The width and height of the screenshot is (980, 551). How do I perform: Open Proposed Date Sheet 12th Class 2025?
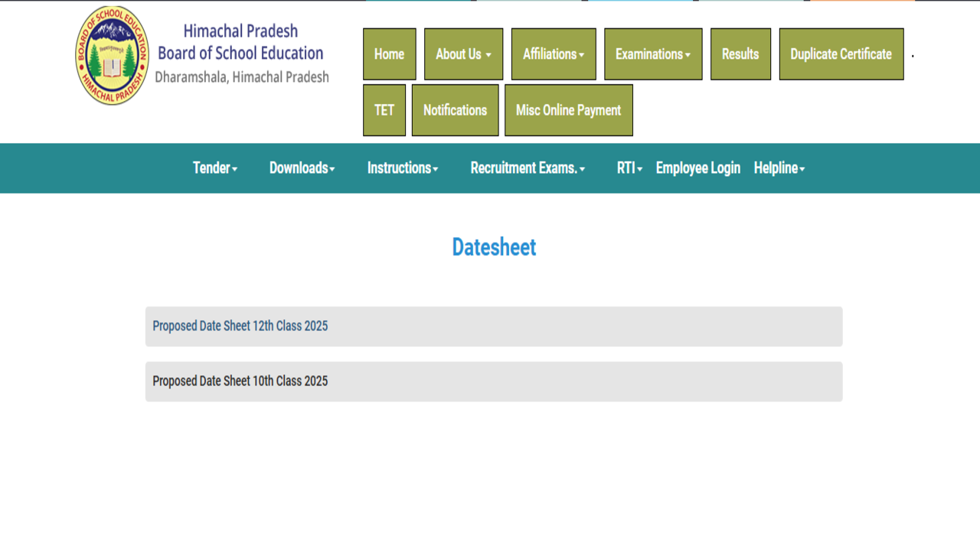240,326
